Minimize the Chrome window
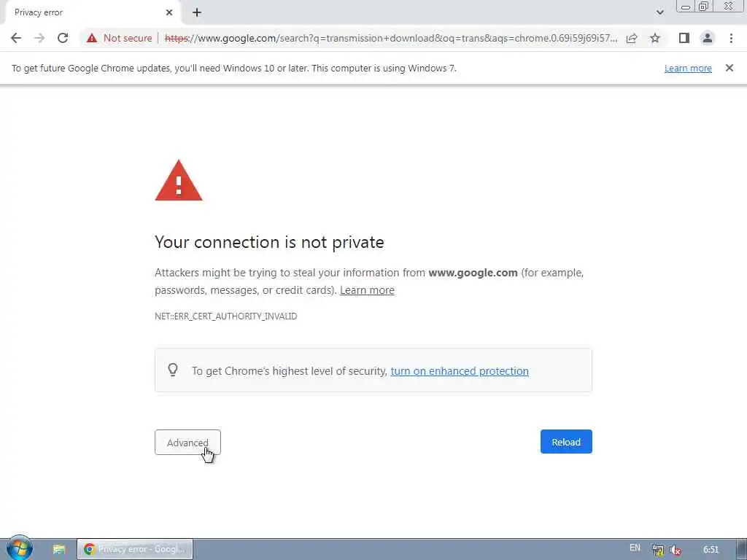This screenshot has height=560, width=747. click(686, 7)
